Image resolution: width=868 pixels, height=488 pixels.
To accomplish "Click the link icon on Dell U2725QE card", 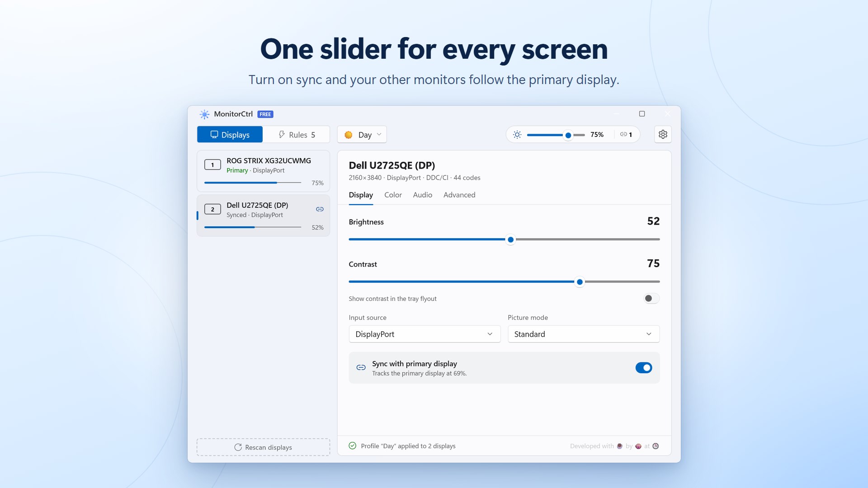I will point(320,209).
